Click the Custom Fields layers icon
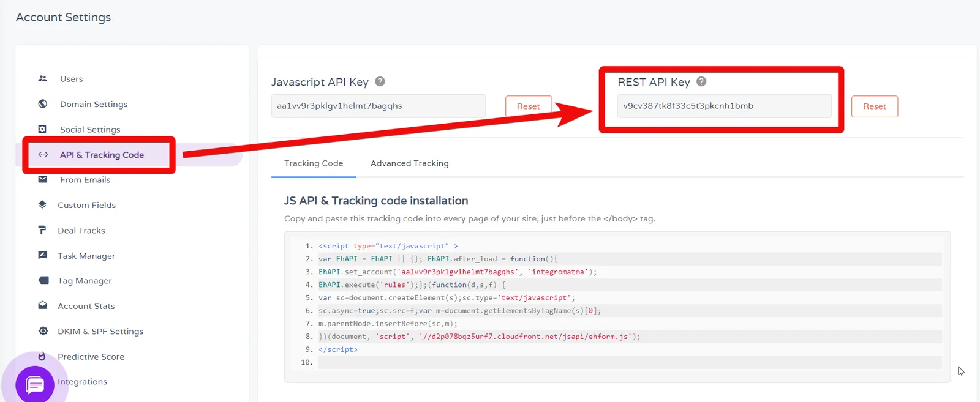This screenshot has width=980, height=402. pos(42,204)
